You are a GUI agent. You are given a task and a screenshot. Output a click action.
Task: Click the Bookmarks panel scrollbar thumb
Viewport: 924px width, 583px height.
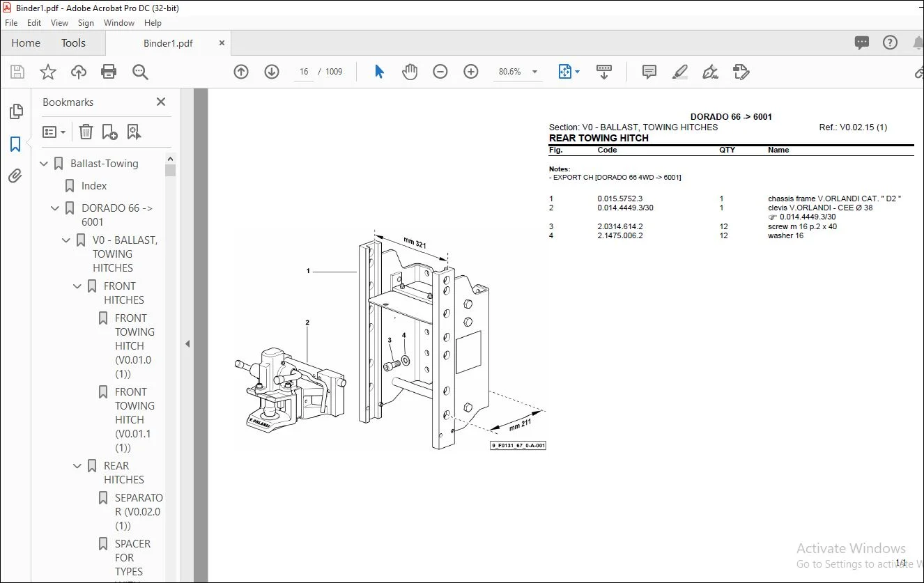(x=170, y=170)
